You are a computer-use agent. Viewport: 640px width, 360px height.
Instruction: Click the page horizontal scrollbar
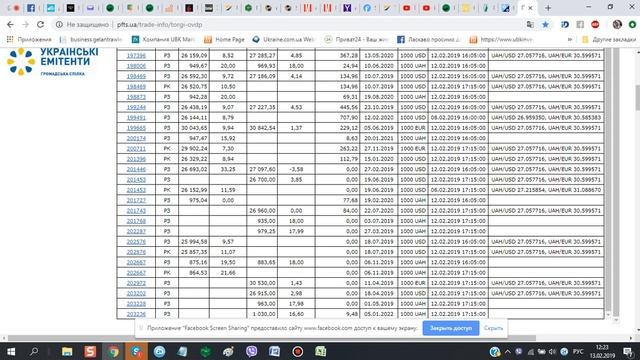pyautogui.click(x=271, y=338)
